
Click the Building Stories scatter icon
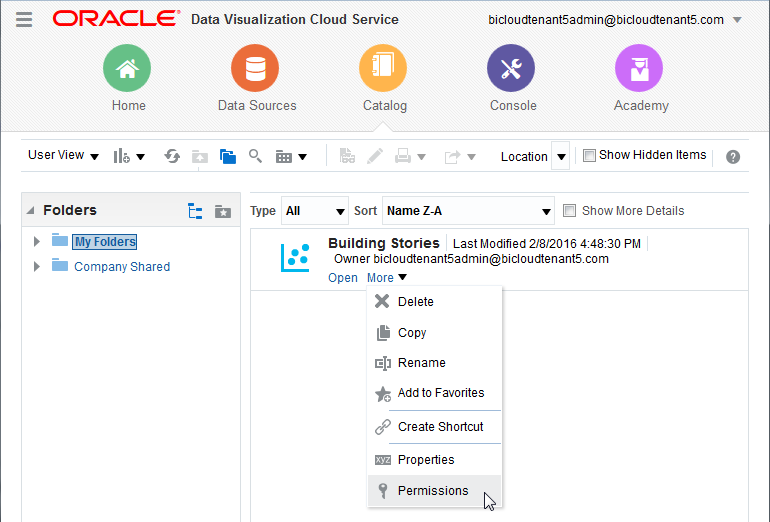pos(295,257)
